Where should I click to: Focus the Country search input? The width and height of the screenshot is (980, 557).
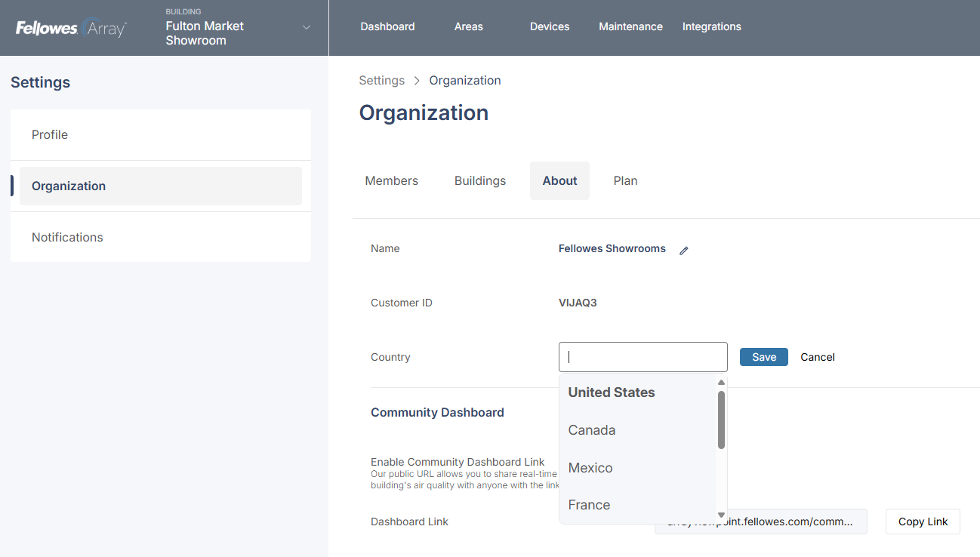click(x=643, y=357)
